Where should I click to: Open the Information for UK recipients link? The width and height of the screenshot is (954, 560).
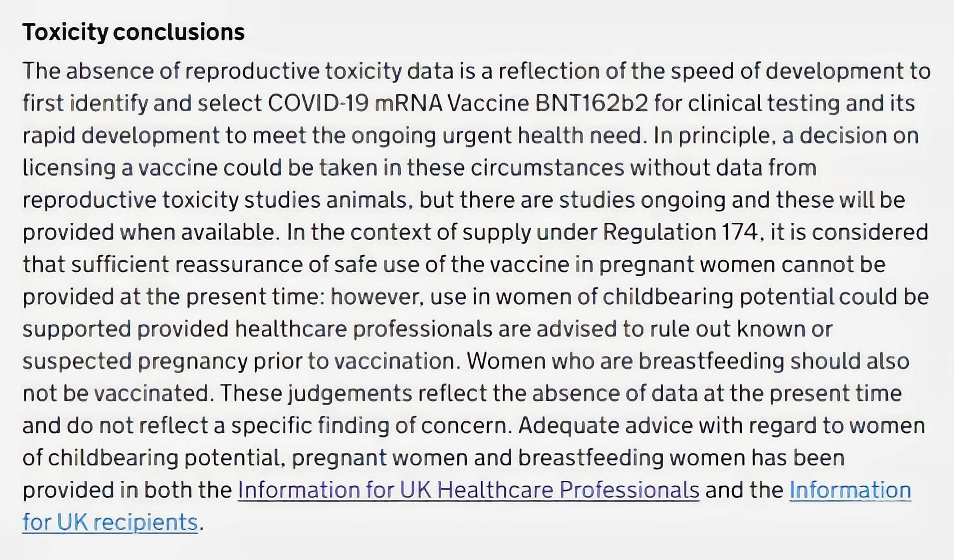pos(467,506)
